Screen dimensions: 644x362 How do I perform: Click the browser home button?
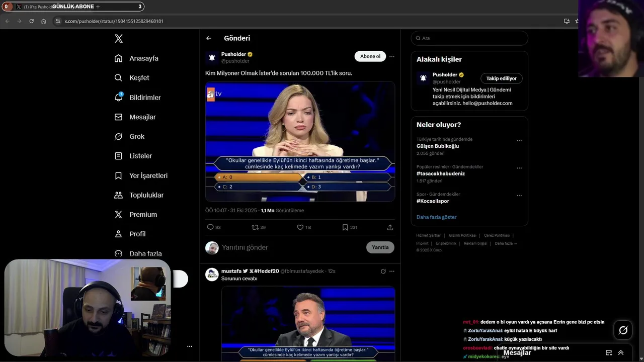tap(44, 21)
